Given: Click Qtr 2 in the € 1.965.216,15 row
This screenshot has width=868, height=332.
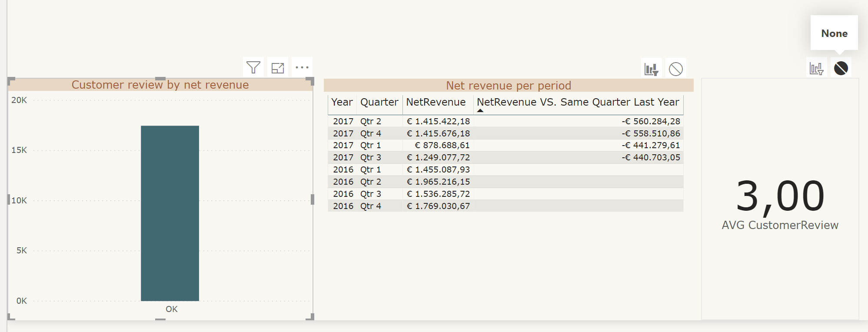Looking at the screenshot, I should (x=371, y=182).
